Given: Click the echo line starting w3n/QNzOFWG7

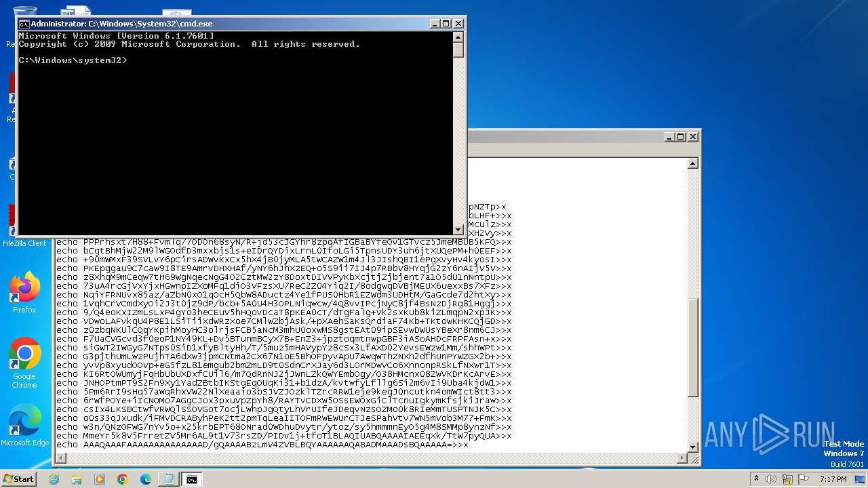Looking at the screenshot, I should 284,427.
